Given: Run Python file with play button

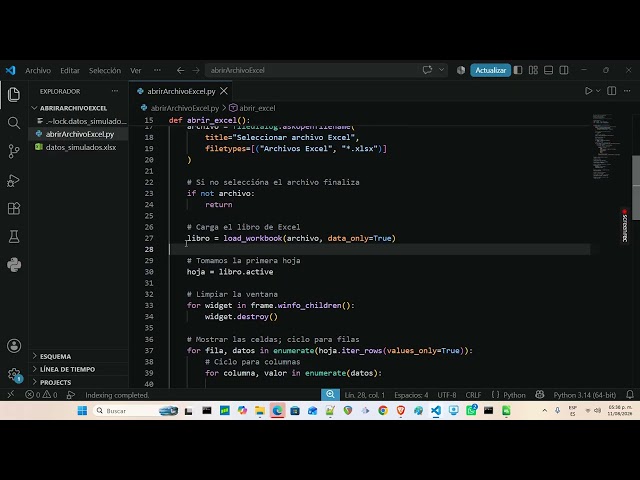Looking at the screenshot, I should tap(588, 91).
